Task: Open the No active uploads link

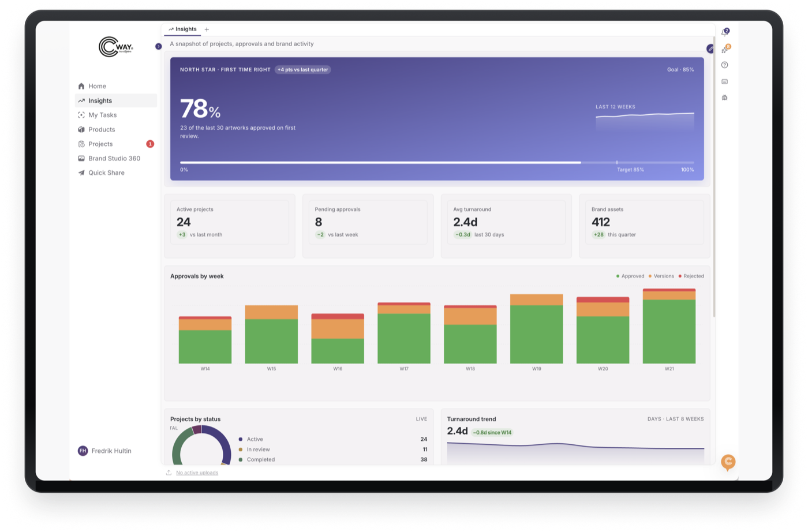Action: 197,473
